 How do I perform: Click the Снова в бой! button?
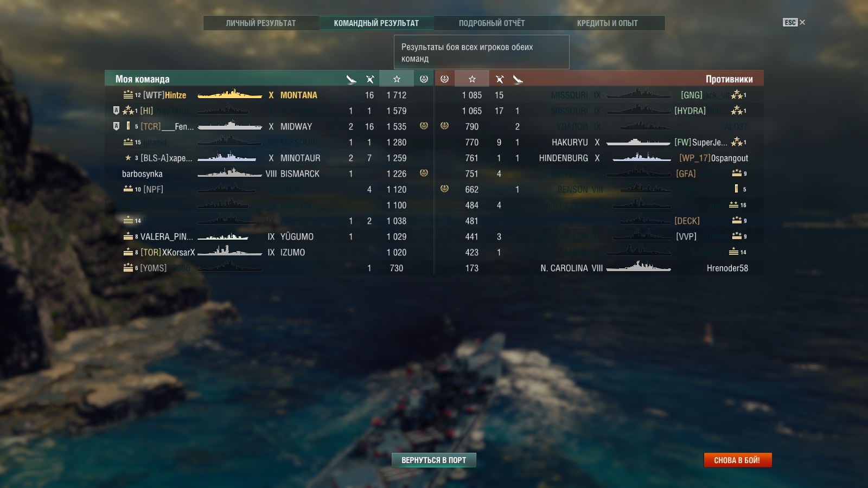[737, 460]
